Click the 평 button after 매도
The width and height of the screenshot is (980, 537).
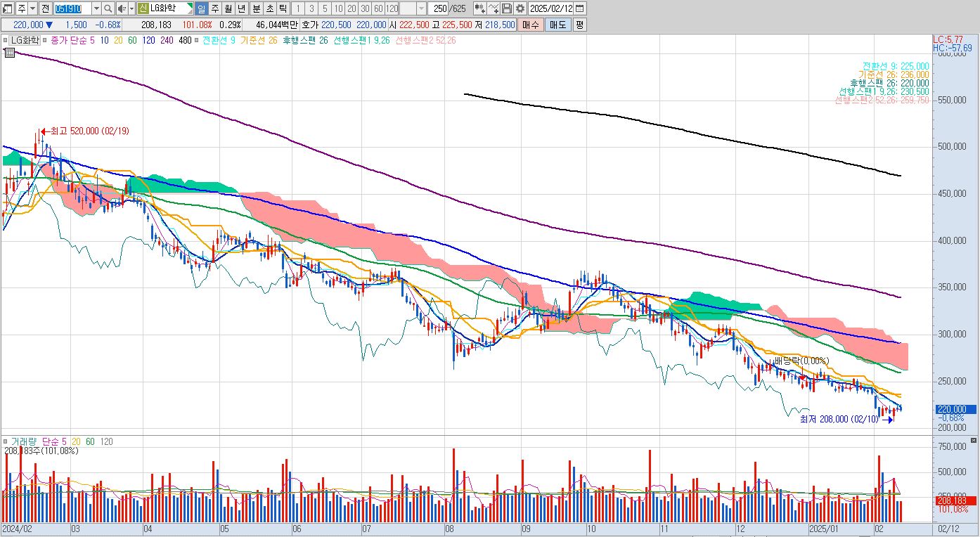click(x=579, y=25)
